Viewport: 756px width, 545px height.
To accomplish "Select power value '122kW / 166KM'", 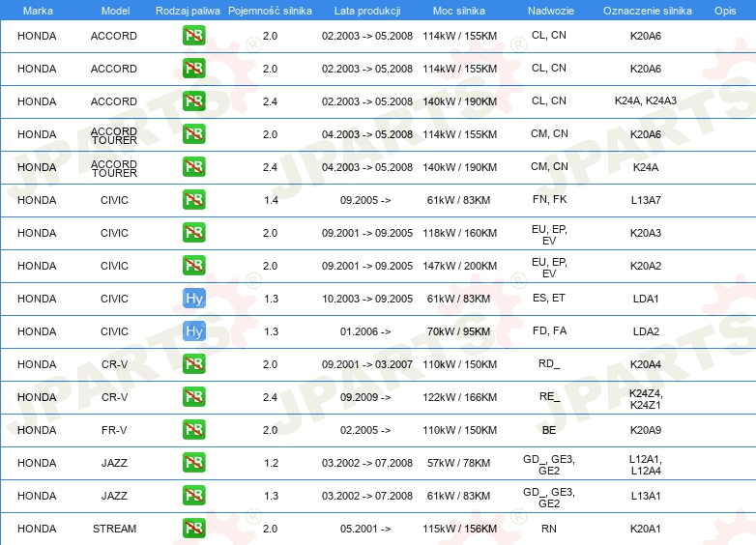I will 459,397.
